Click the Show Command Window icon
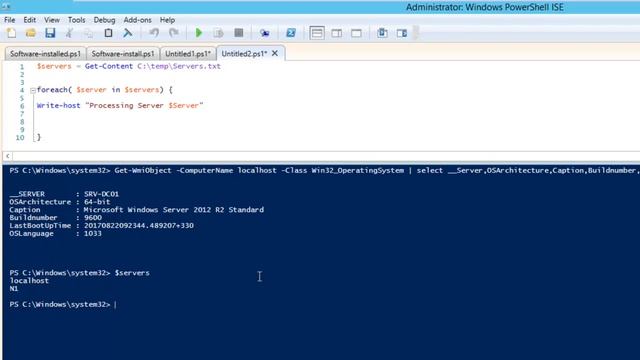 (382, 33)
